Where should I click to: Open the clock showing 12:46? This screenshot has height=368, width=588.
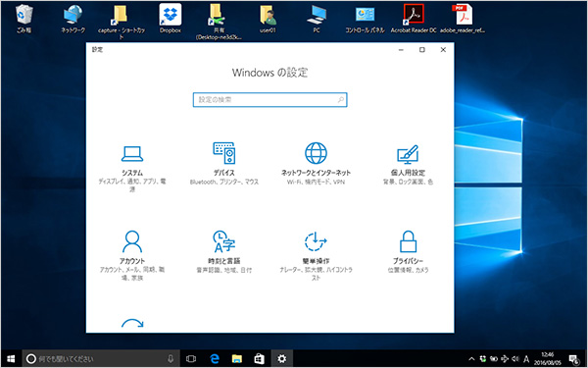pyautogui.click(x=548, y=359)
